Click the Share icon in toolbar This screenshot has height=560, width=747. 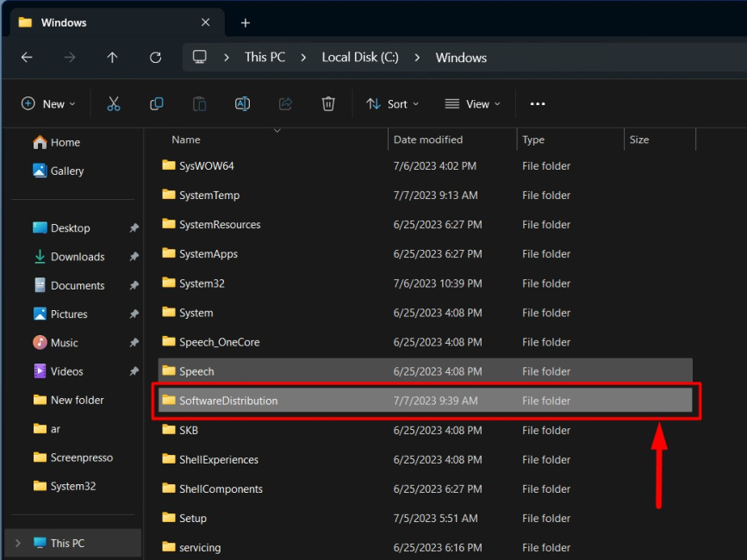click(x=285, y=104)
